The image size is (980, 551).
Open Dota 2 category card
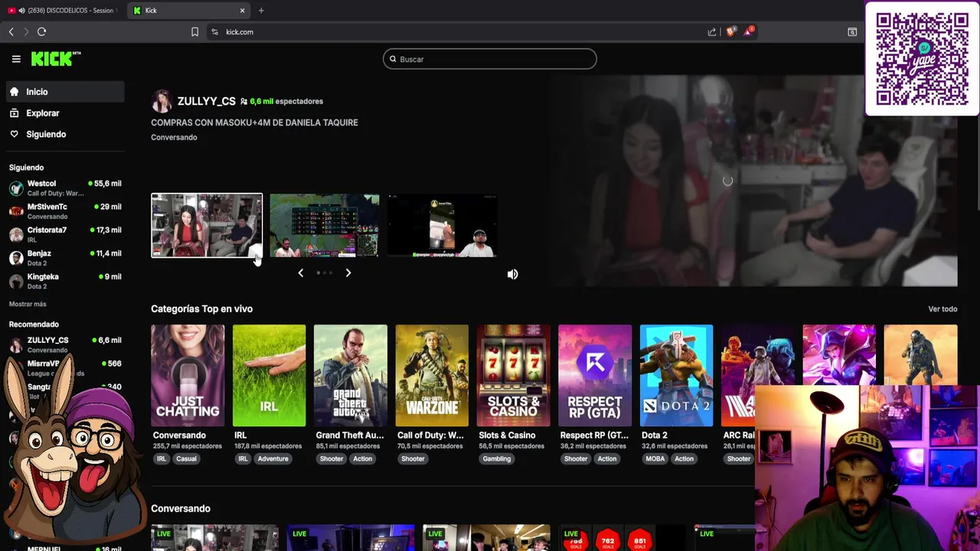tap(676, 375)
